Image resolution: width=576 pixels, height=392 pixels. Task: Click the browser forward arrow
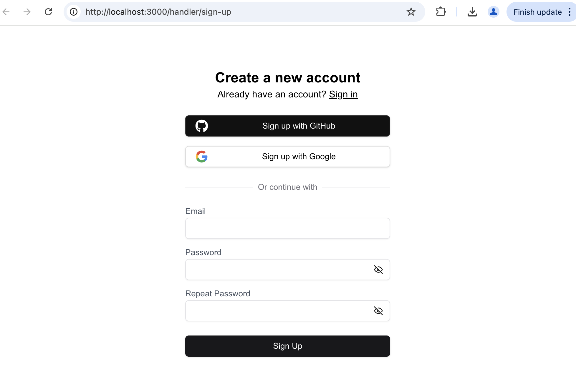[27, 12]
